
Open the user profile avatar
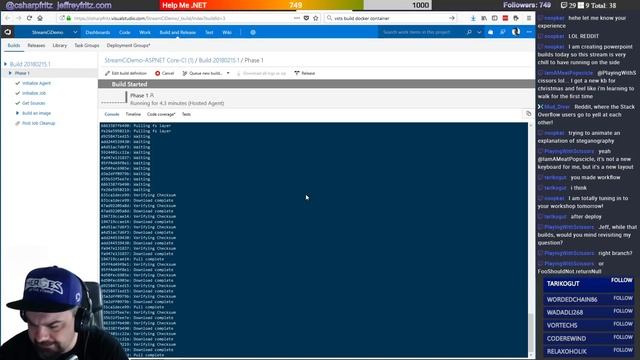click(x=516, y=32)
